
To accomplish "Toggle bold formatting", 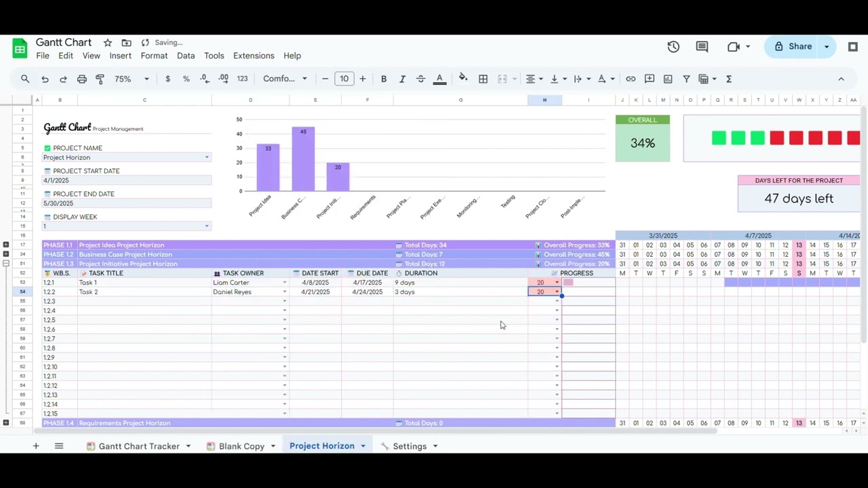I will 384,79.
